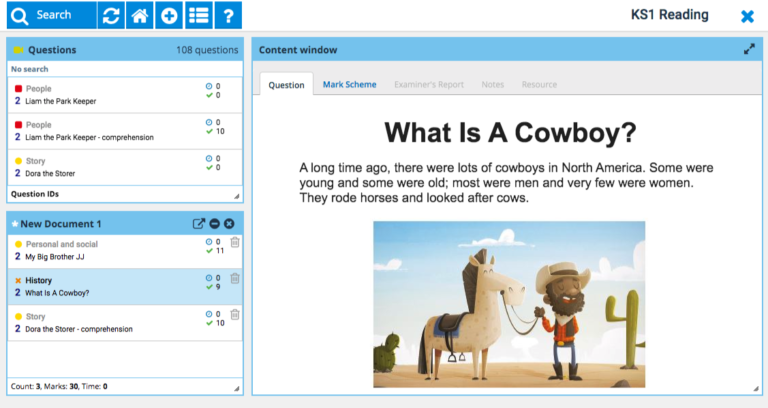Click the Search button

(49, 15)
